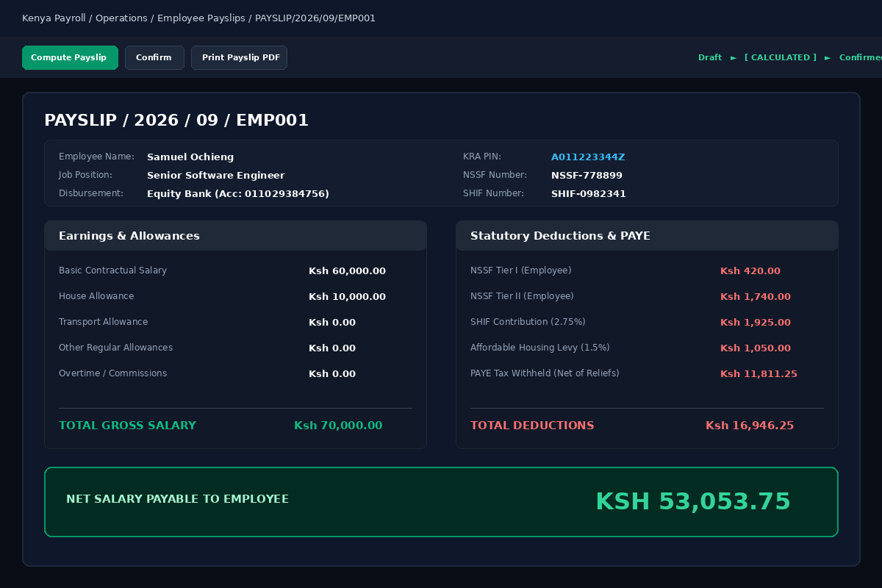This screenshot has width=882, height=588.
Task: Select the Confirmed status stage
Action: click(x=861, y=57)
